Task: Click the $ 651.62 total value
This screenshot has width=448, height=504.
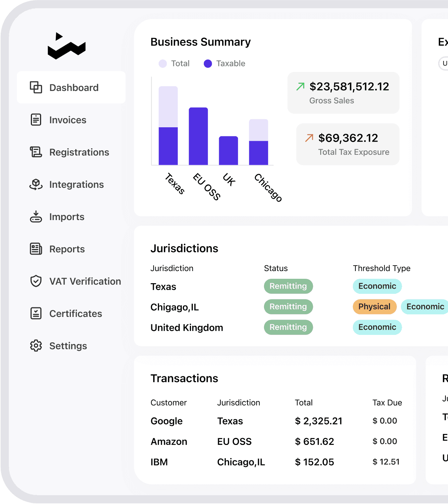Action: pyautogui.click(x=314, y=441)
